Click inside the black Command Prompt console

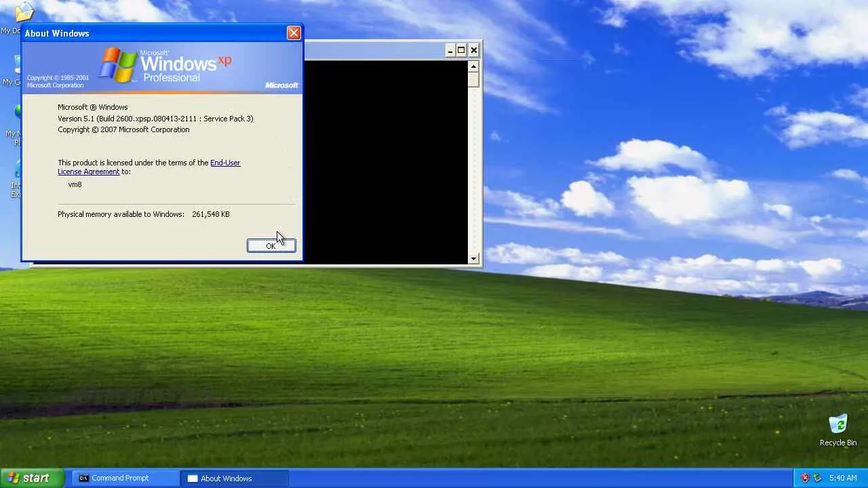(x=385, y=162)
